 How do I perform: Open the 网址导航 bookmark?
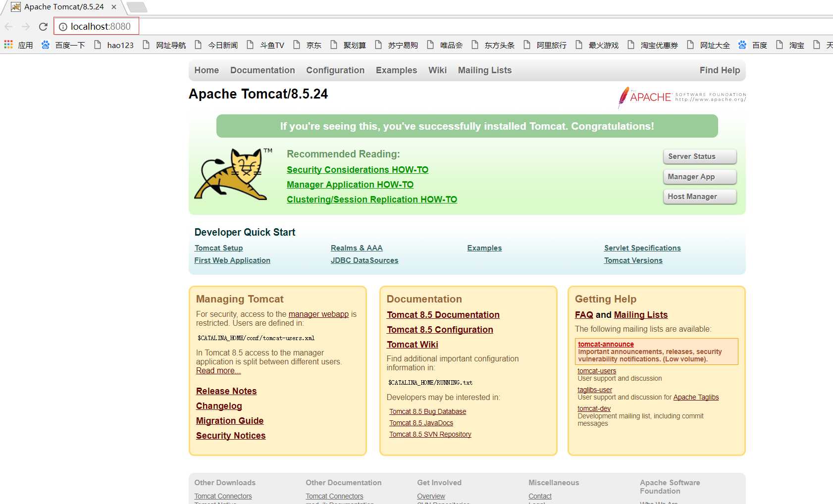click(164, 45)
